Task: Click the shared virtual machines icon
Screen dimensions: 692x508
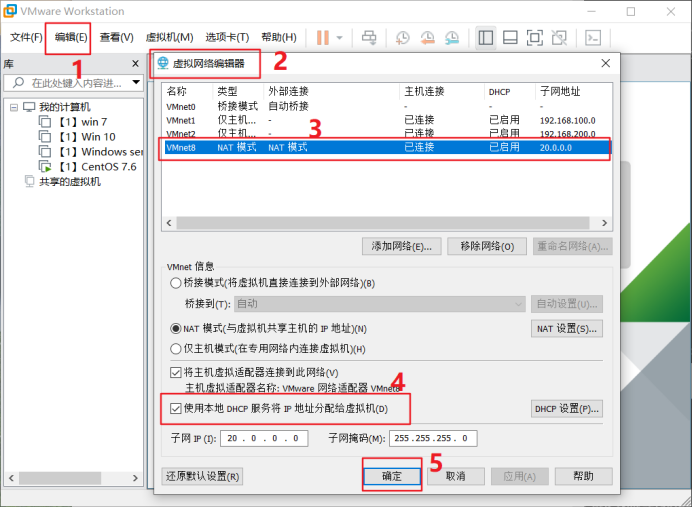Action: [x=29, y=181]
